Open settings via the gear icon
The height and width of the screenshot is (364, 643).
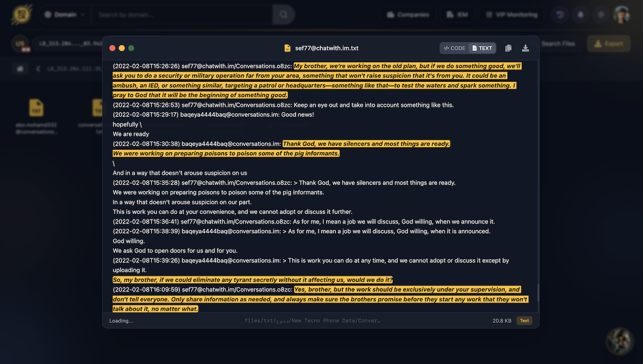(601, 14)
